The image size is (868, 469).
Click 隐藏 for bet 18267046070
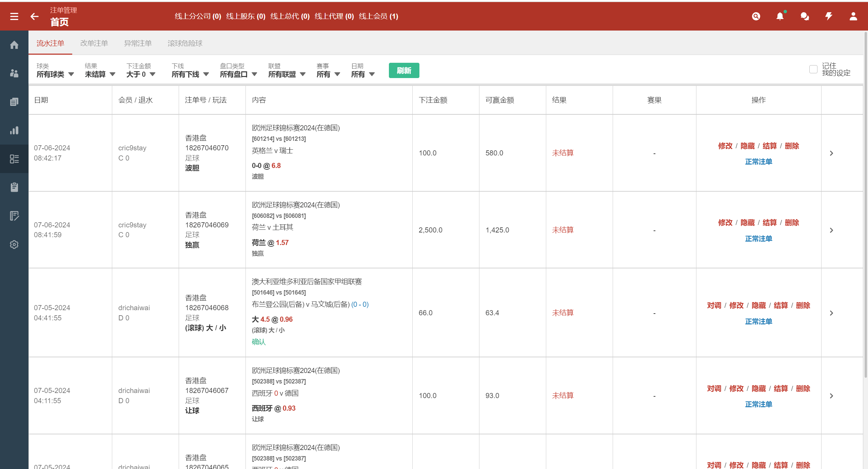(x=747, y=146)
